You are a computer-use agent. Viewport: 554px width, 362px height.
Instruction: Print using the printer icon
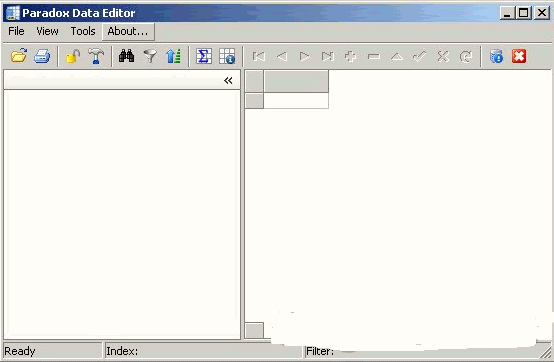(x=42, y=56)
